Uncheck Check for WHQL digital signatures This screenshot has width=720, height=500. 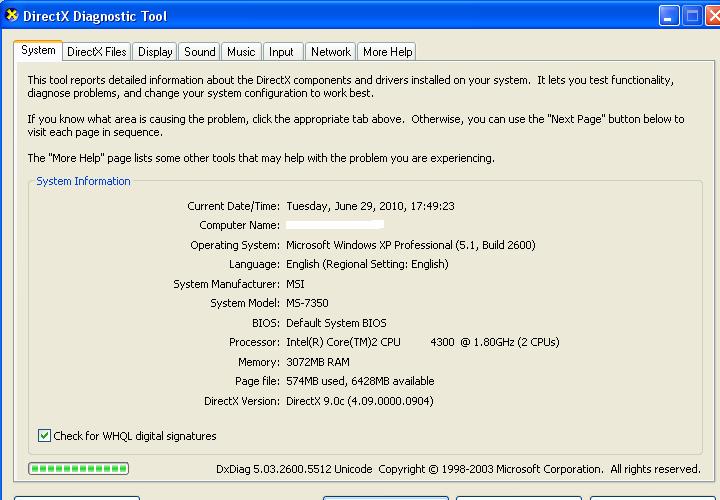pyautogui.click(x=44, y=435)
